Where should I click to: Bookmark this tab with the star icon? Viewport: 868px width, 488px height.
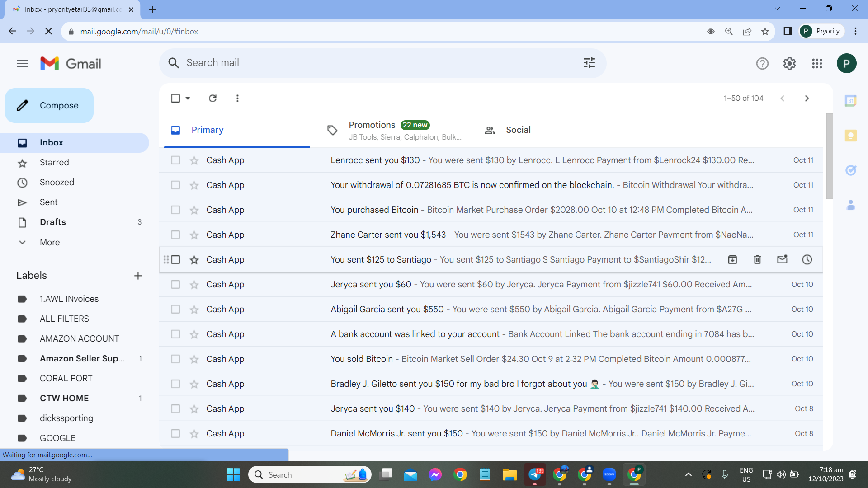(x=765, y=31)
